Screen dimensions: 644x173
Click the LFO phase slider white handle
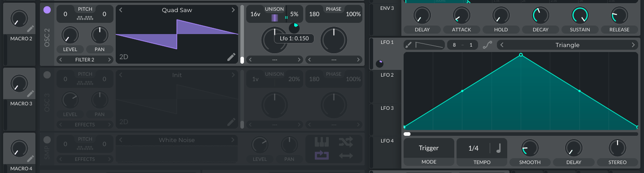coord(407,134)
